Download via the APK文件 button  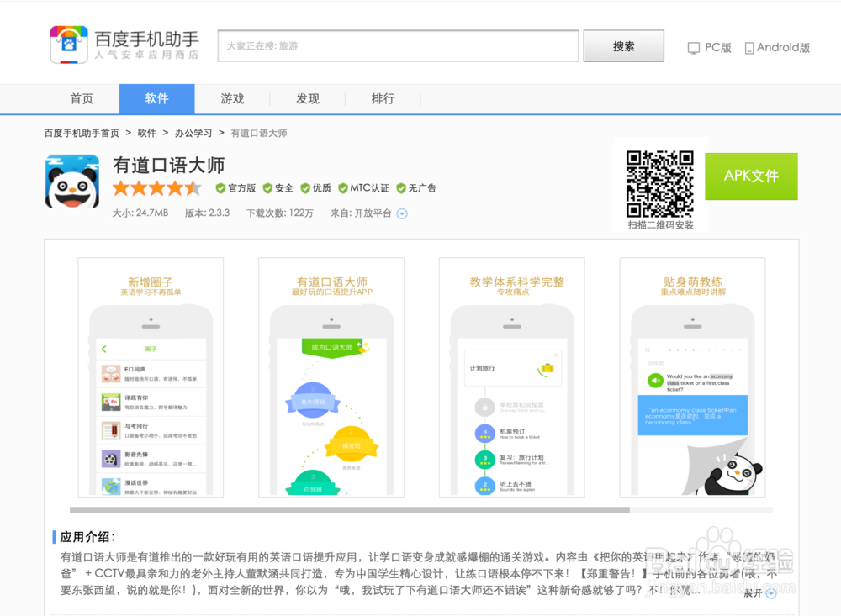(x=751, y=176)
